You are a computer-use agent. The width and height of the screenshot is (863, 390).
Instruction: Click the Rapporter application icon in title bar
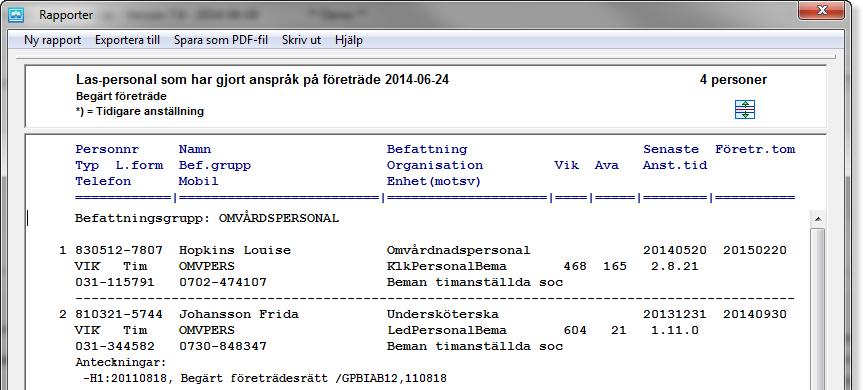(x=16, y=15)
